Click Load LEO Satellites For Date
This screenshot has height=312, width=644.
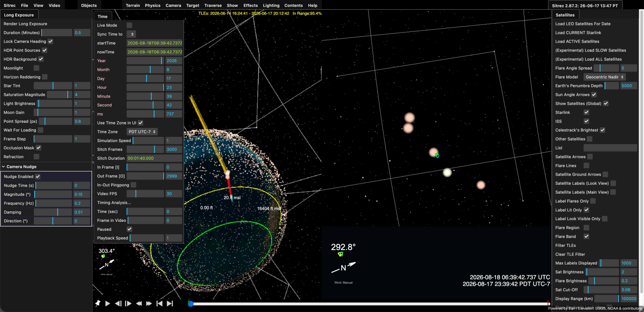583,24
